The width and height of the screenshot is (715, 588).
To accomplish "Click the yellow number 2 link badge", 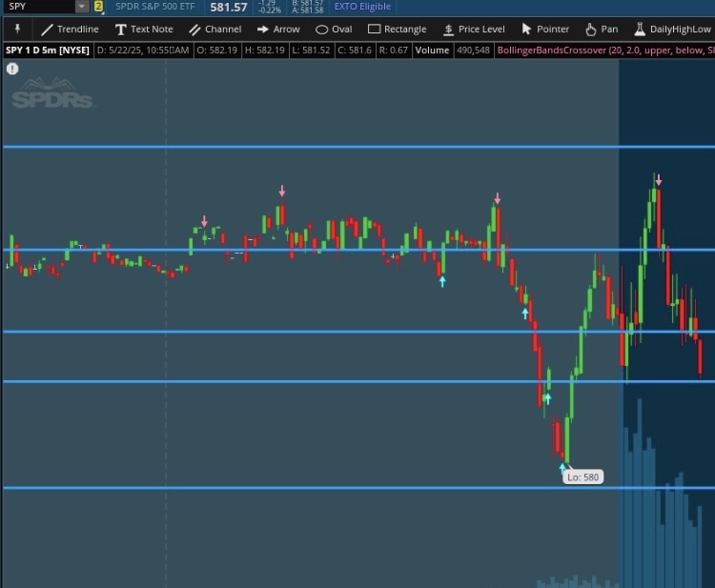I will pyautogui.click(x=98, y=7).
